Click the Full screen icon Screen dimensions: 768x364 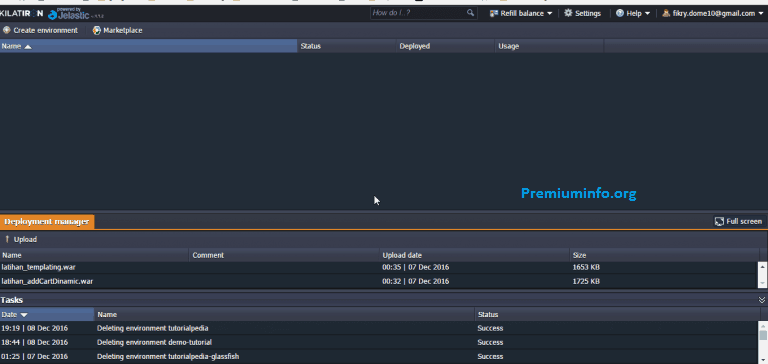719,221
